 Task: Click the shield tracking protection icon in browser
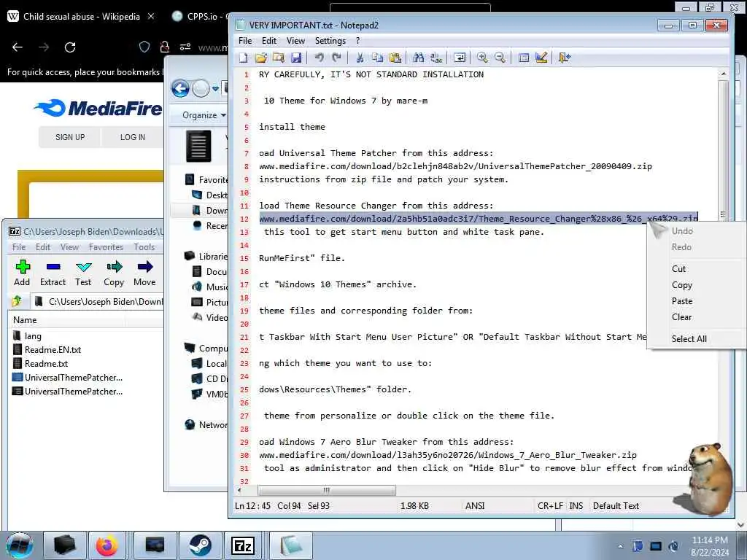[x=144, y=47]
